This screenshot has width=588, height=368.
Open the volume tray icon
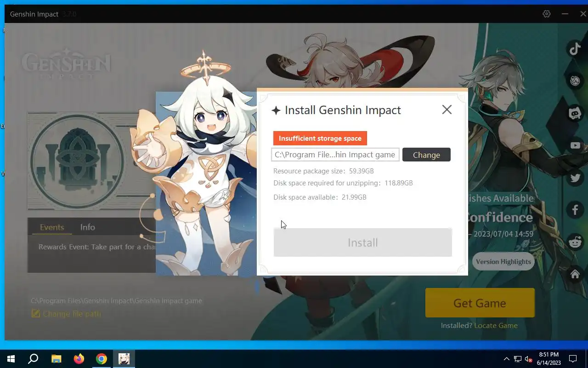(x=529, y=359)
